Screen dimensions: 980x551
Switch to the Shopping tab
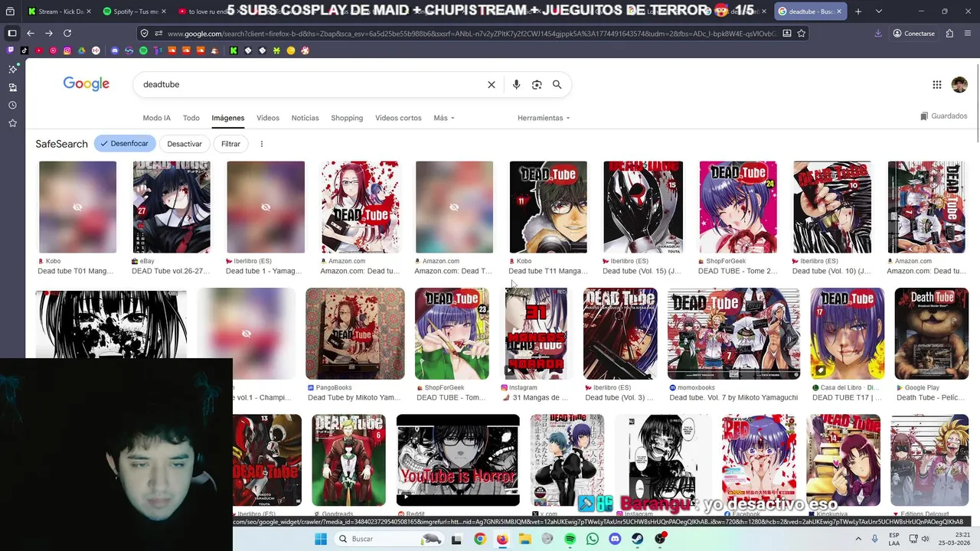coord(347,118)
